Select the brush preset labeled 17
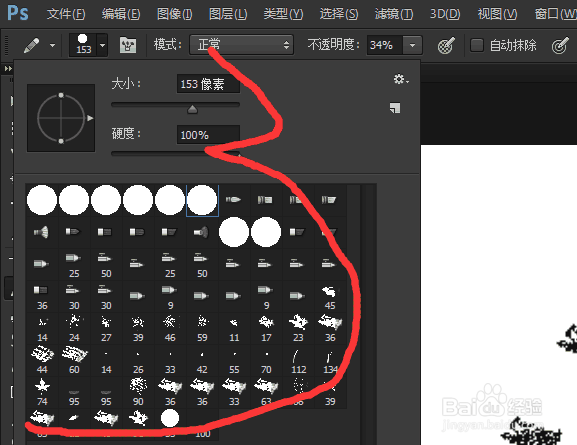 click(266, 328)
